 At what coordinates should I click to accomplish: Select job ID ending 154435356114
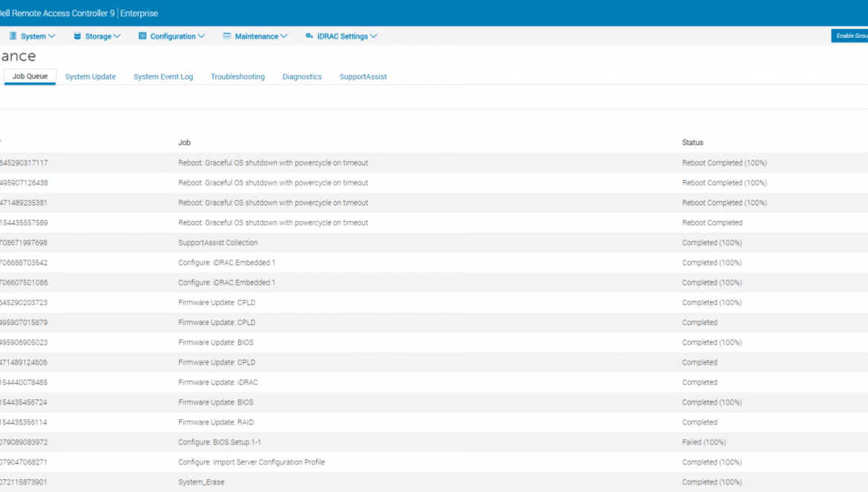click(24, 422)
